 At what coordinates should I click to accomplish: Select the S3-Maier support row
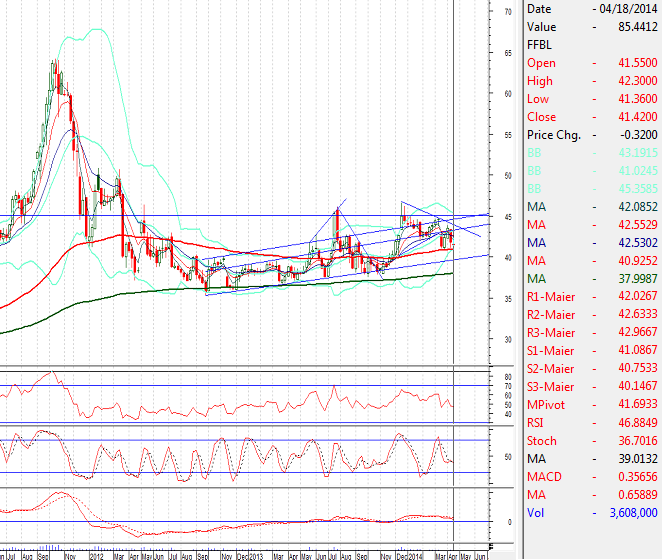[x=591, y=386]
